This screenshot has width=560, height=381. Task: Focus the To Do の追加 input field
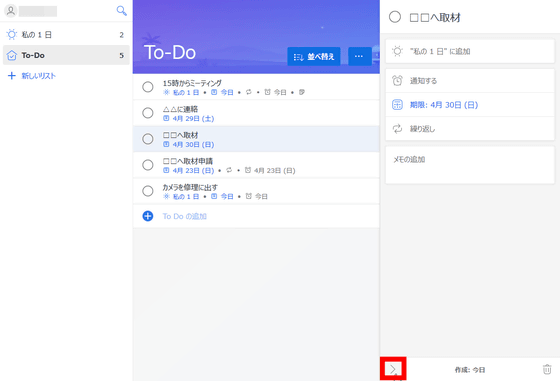coord(256,216)
